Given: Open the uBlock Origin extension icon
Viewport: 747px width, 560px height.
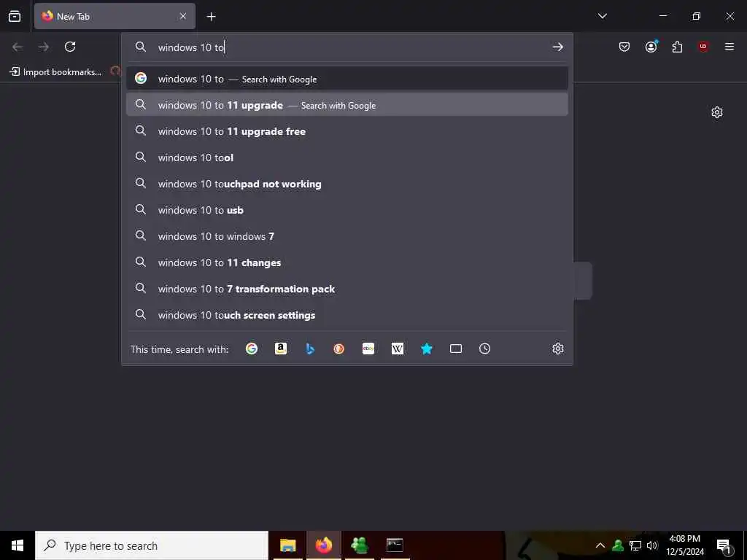Looking at the screenshot, I should pos(703,47).
